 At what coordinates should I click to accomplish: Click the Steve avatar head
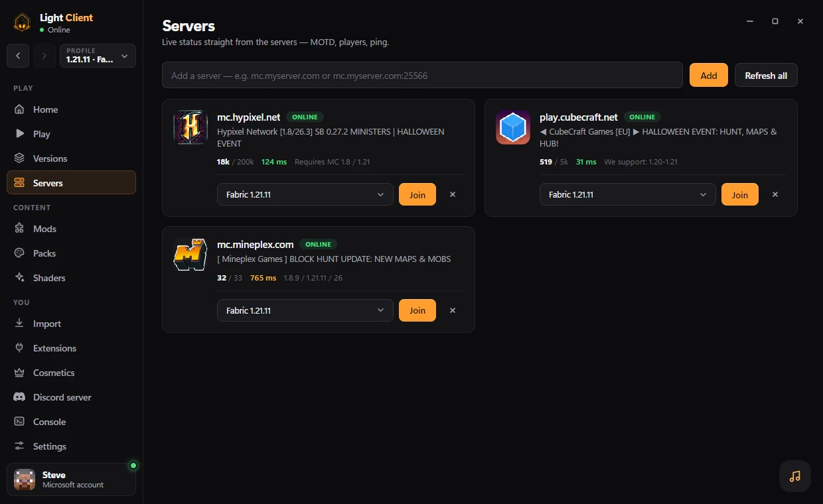point(25,479)
